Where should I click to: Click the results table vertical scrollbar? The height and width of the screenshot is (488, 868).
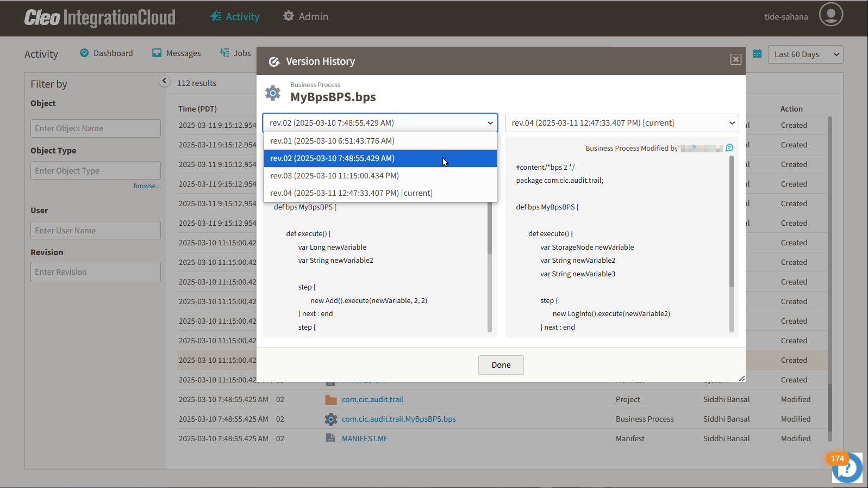point(829,279)
